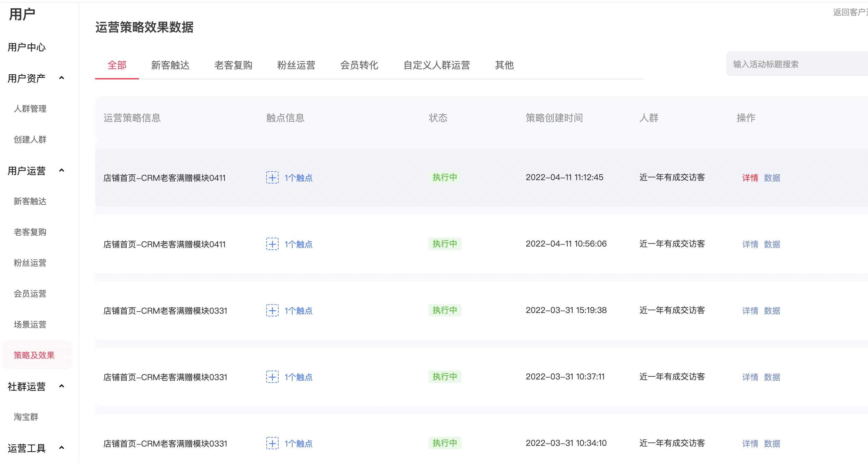868x463 pixels.
Task: Click the 返回客户 link at top right
Action: click(x=850, y=12)
